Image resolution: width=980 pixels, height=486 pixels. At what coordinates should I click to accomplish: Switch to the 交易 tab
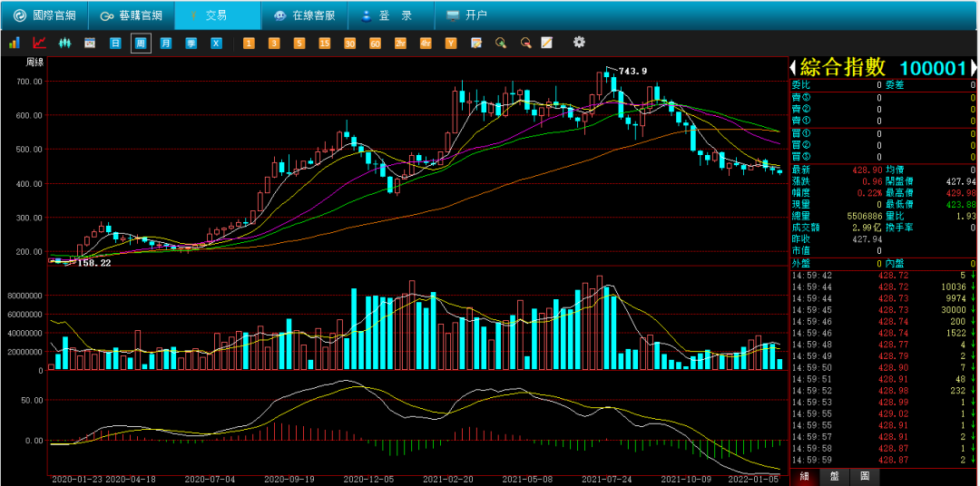click(218, 15)
